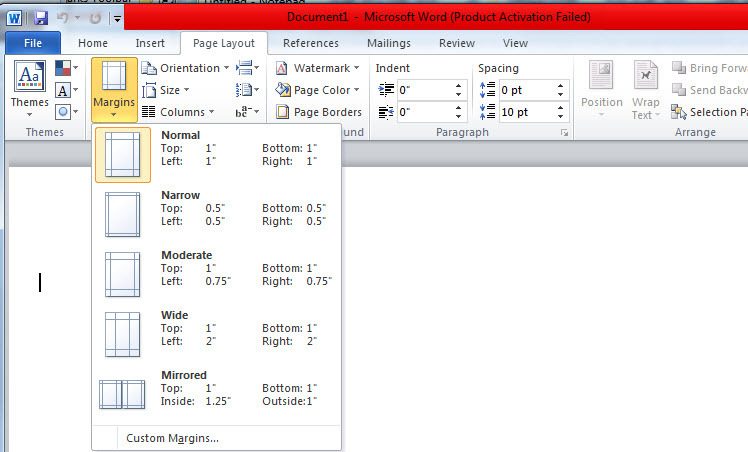Increase Spacing Before with up arrow

[560, 85]
